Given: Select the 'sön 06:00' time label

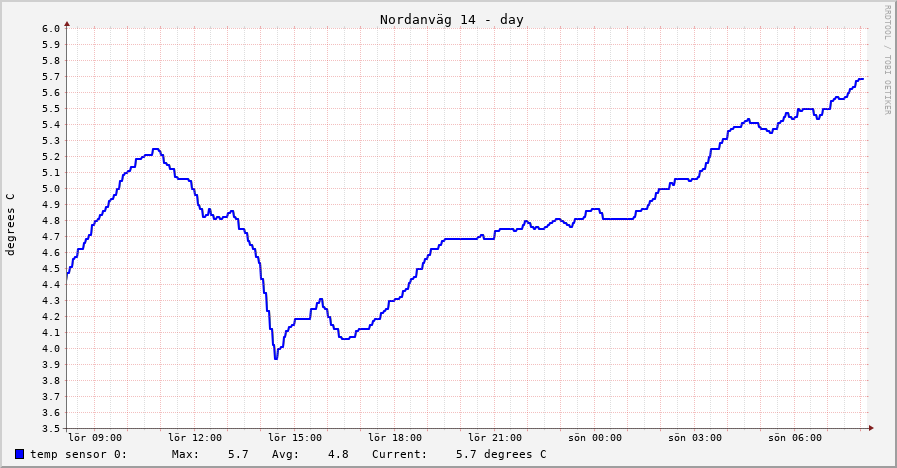Looking at the screenshot, I should point(795,438).
